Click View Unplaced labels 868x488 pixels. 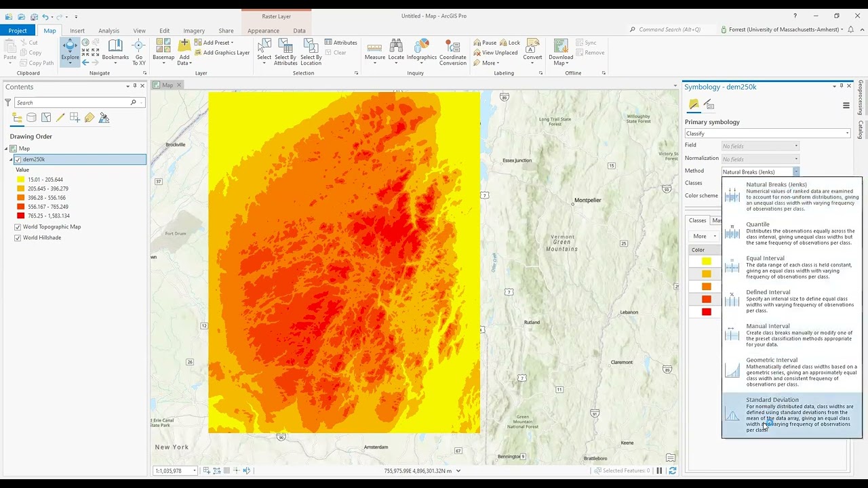coord(495,53)
